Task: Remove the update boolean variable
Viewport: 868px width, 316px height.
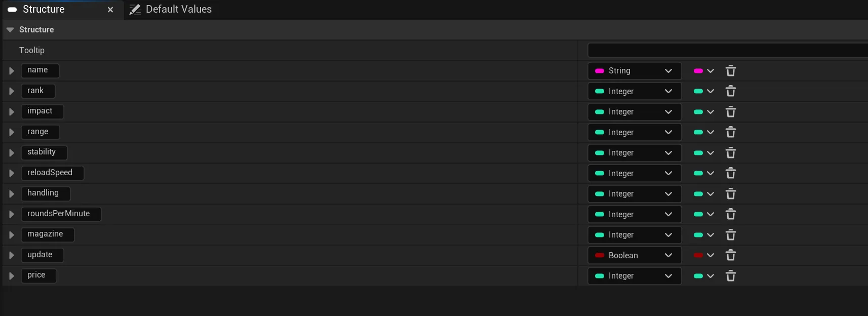Action: (x=730, y=255)
